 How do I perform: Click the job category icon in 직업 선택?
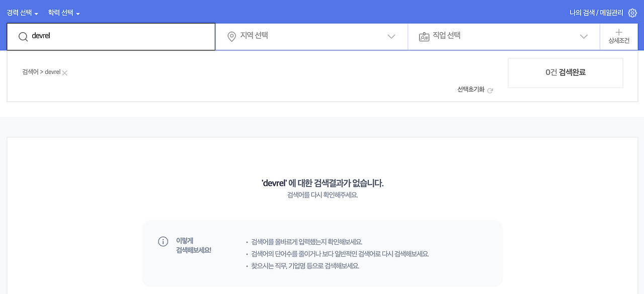(424, 36)
